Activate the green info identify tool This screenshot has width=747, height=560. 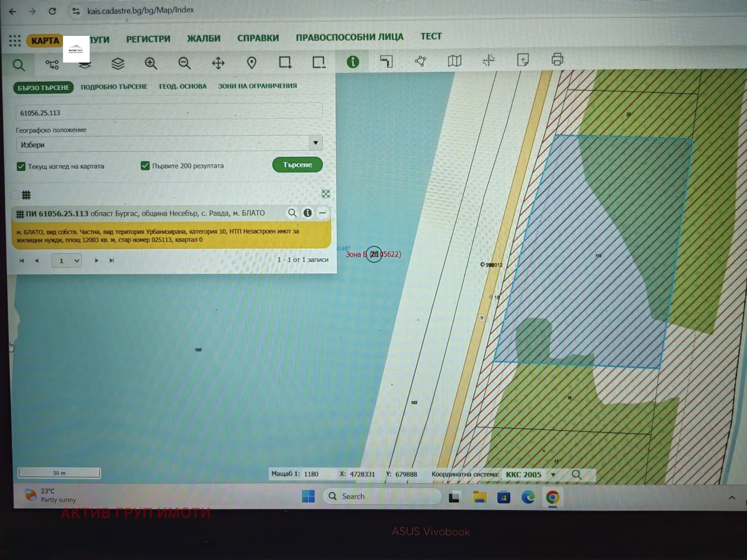tap(352, 62)
